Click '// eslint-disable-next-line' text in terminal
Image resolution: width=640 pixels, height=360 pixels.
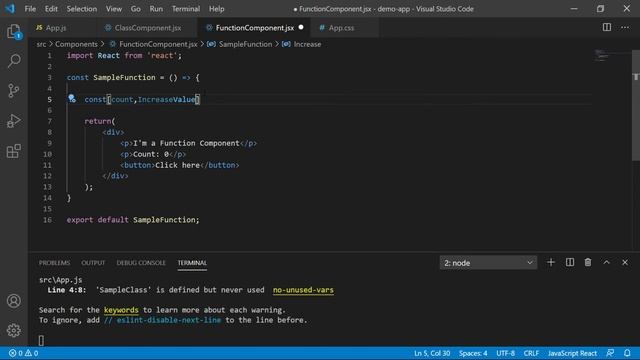[x=162, y=320]
